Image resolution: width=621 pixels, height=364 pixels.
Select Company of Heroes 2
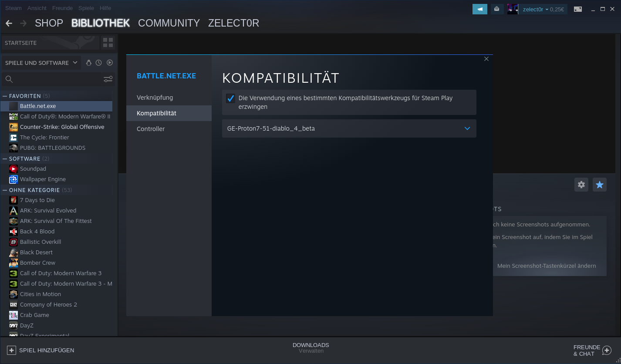pyautogui.click(x=57, y=305)
